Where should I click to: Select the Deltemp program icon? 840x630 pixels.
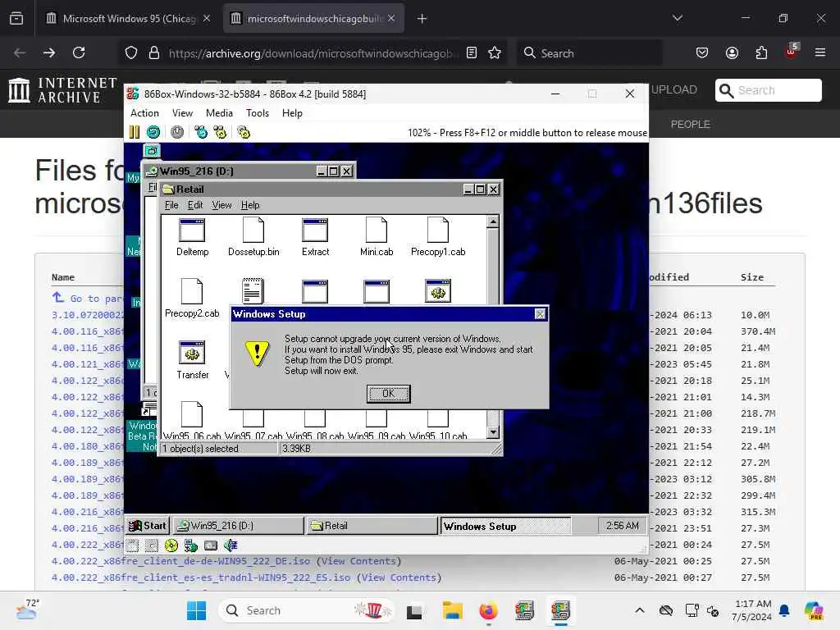pos(192,237)
